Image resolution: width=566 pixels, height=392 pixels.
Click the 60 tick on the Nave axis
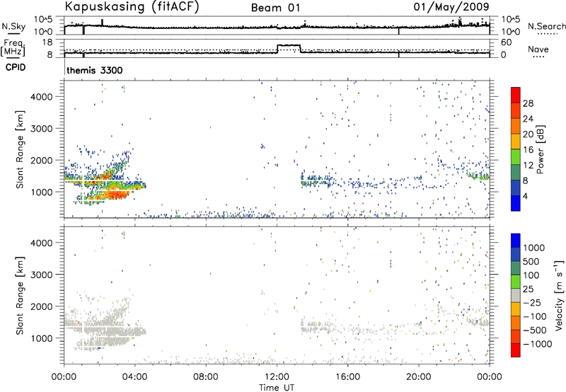tap(507, 42)
